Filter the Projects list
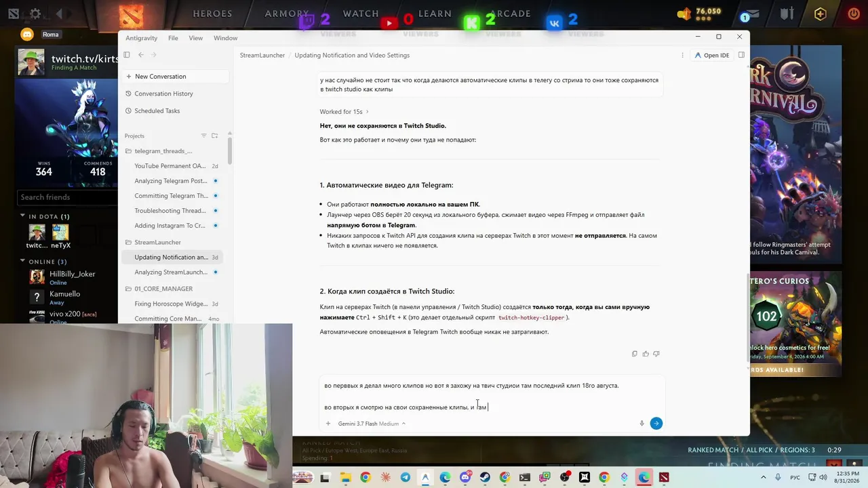The height and width of the screenshot is (488, 868). click(x=203, y=136)
